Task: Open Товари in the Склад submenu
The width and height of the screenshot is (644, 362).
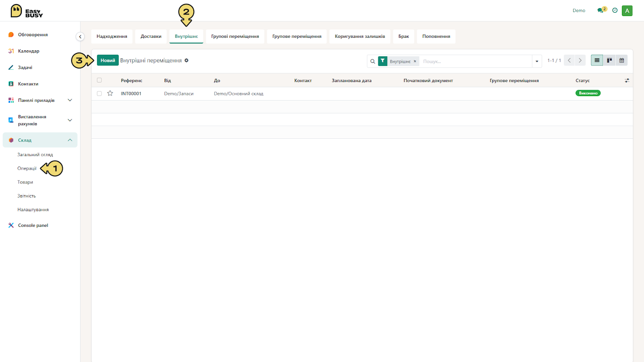Action: 25,182
